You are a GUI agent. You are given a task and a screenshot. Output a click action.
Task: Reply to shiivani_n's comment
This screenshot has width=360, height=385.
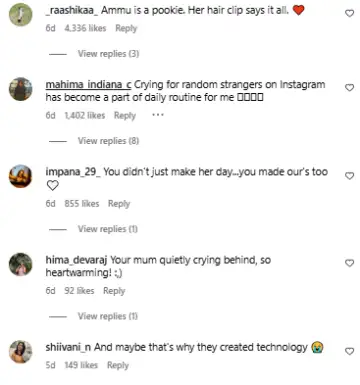118,365
